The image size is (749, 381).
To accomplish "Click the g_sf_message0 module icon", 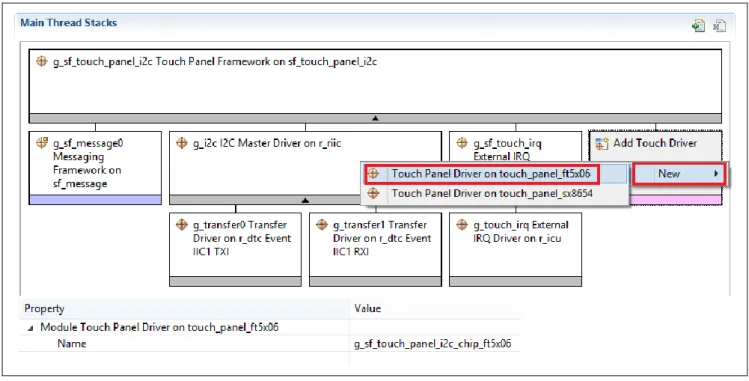I will 42,142.
